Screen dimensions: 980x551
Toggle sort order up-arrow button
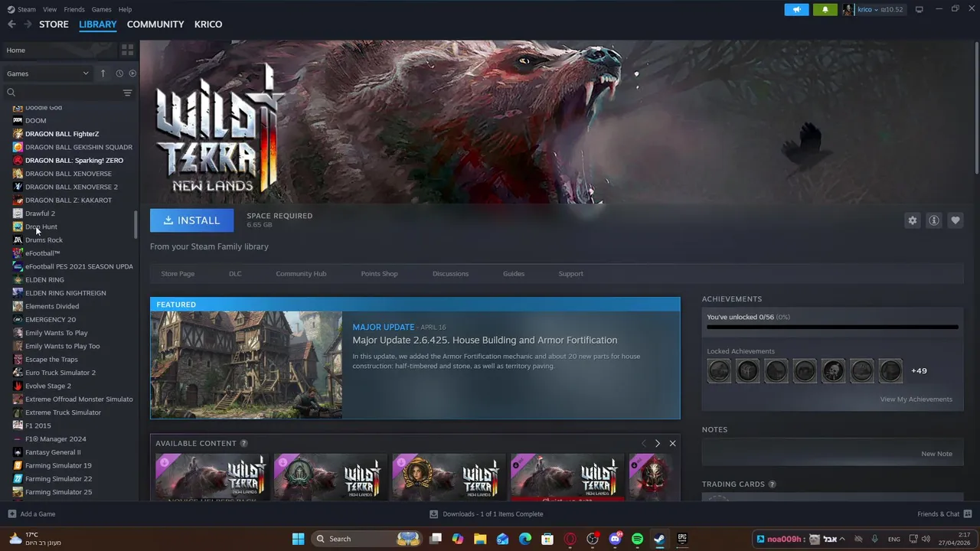[103, 73]
